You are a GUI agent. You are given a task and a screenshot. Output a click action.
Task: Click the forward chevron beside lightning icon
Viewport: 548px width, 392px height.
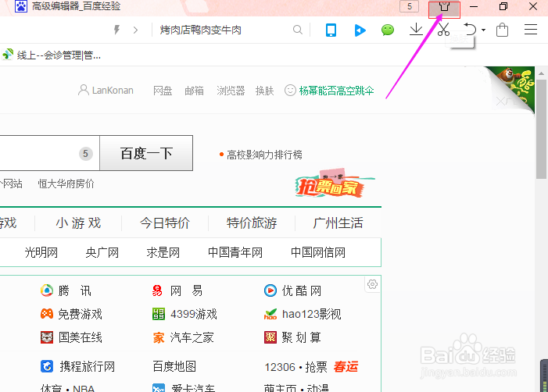click(x=135, y=30)
